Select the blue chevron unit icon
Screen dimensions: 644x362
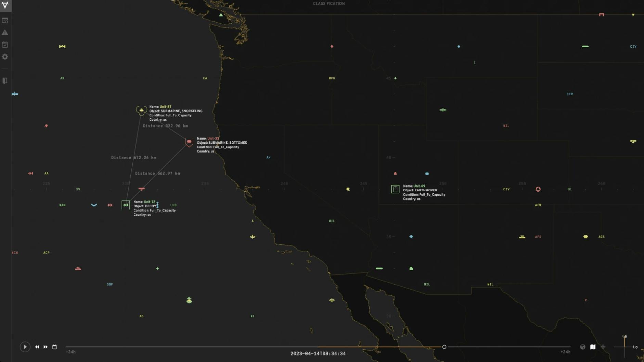tap(94, 205)
